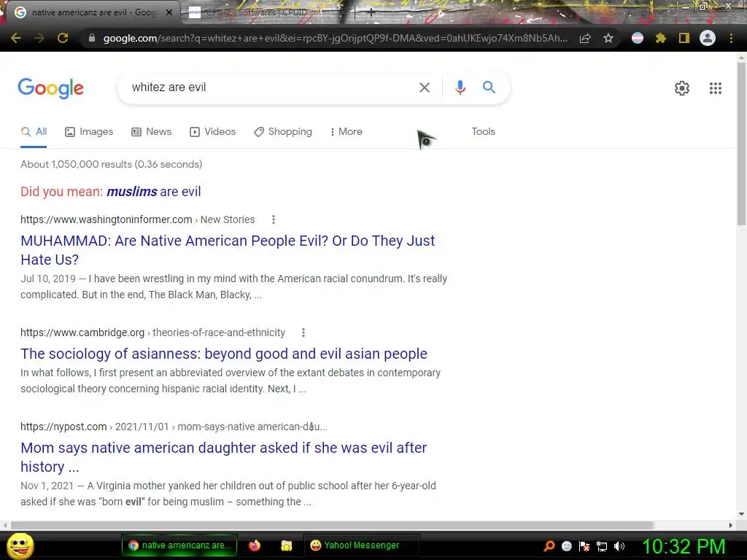Open the Yahoo! Messenger taskbar button
The height and width of the screenshot is (560, 747).
[361, 545]
